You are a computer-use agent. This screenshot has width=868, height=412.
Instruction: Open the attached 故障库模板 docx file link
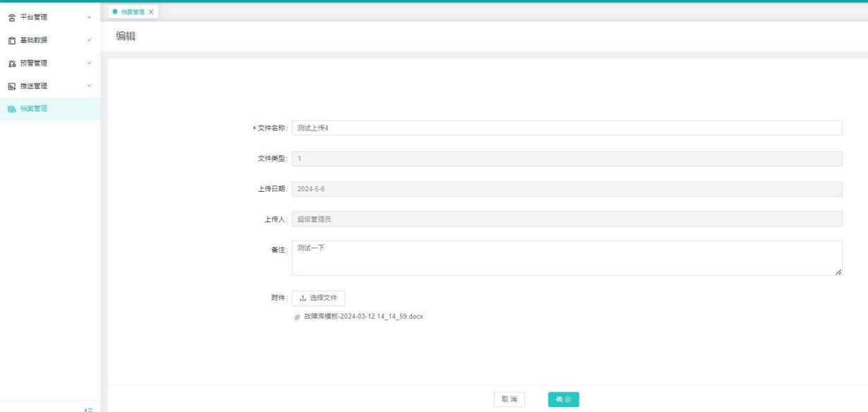coord(363,317)
